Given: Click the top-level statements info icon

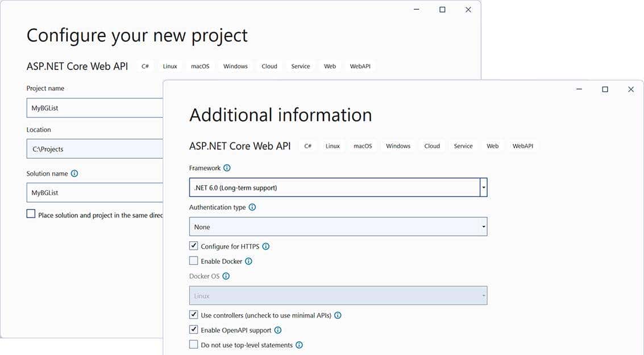Looking at the screenshot, I should click(300, 345).
